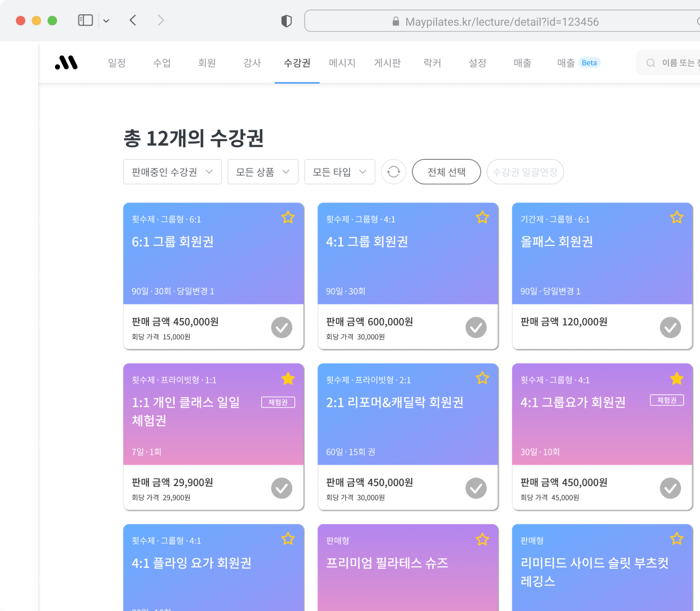Star the 6:1 그룹 회원권 pass
This screenshot has height=611, width=700.
288,217
